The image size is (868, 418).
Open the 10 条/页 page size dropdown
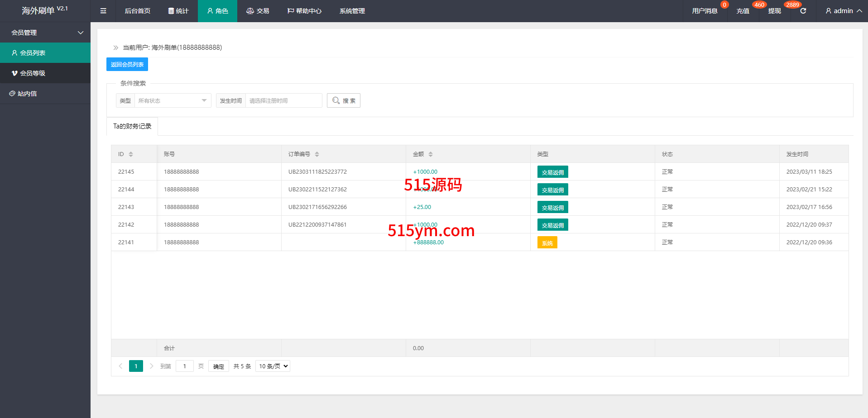(x=273, y=366)
